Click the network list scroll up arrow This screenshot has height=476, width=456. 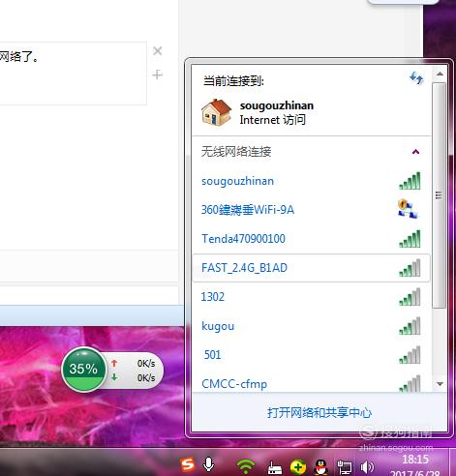coord(440,74)
